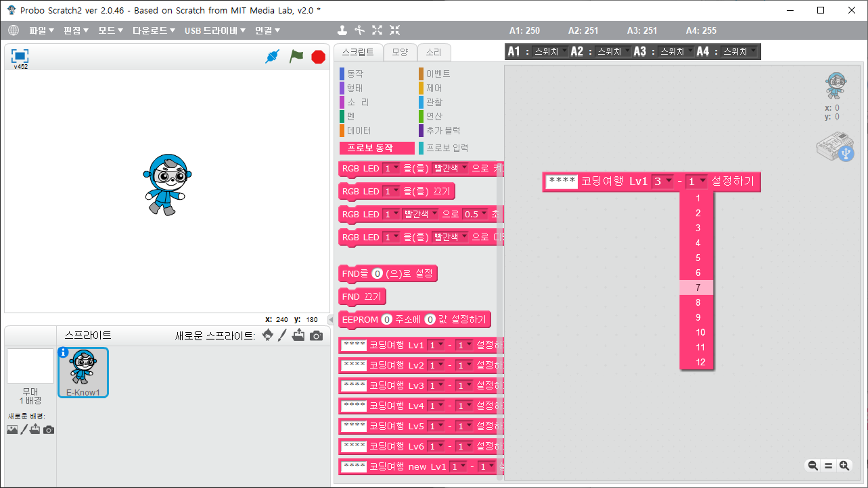Open the 편집 menu
Image resolution: width=868 pixels, height=488 pixels.
[x=76, y=31]
